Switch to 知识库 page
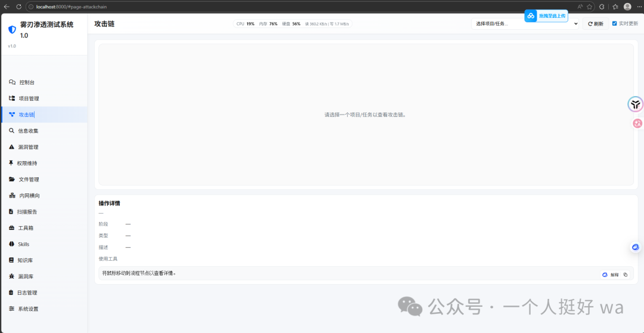The image size is (644, 333). (x=44, y=260)
